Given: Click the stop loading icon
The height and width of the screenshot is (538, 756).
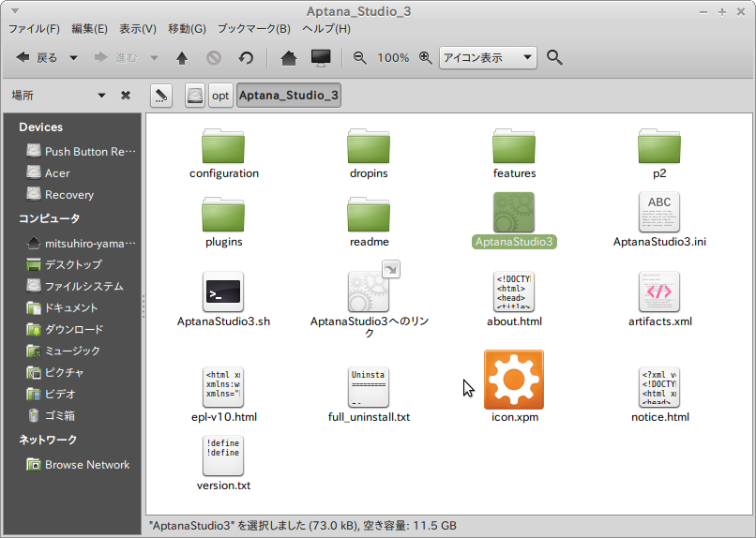Looking at the screenshot, I should click(214, 58).
